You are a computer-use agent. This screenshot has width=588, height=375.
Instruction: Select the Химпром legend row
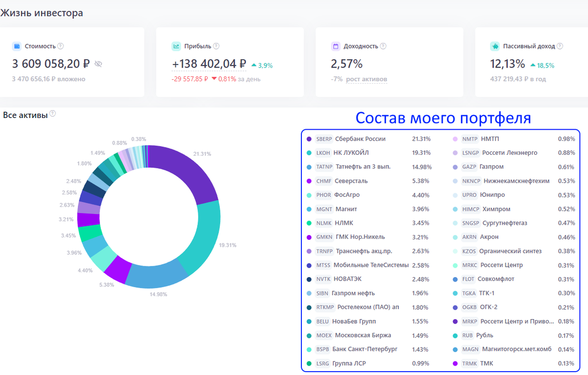click(x=514, y=209)
